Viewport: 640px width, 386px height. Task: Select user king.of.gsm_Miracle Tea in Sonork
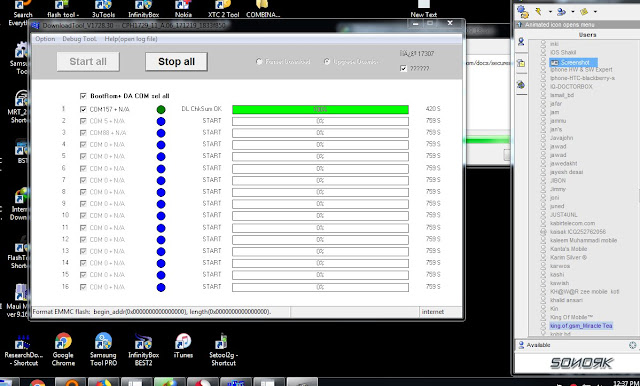pyautogui.click(x=581, y=326)
